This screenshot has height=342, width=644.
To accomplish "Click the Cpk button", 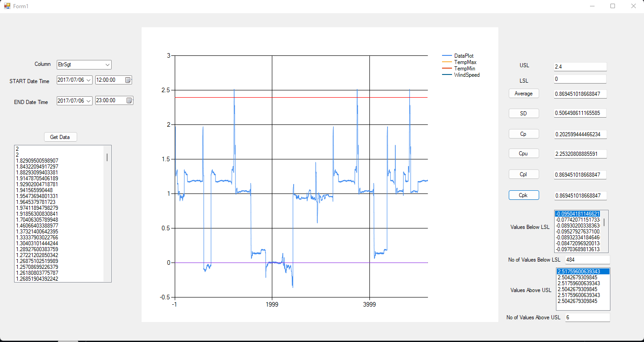I will point(524,195).
